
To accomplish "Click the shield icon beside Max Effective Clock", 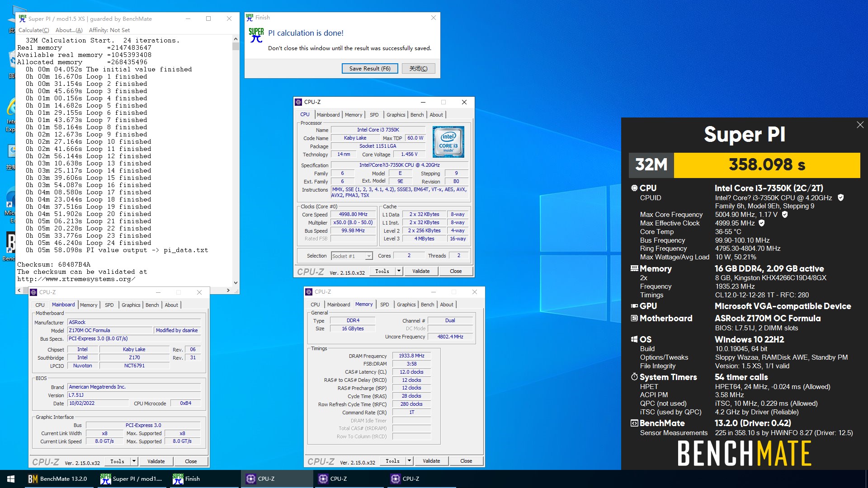I will pyautogui.click(x=762, y=223).
